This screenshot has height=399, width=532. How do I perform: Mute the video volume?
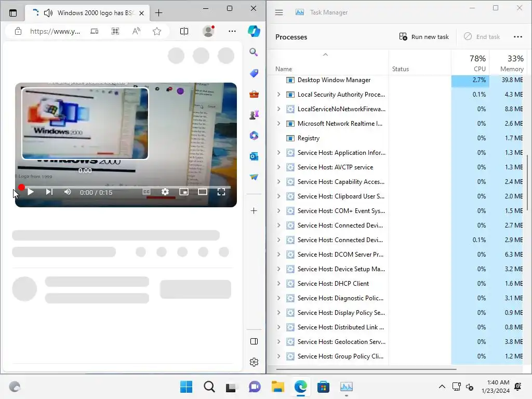(x=68, y=192)
